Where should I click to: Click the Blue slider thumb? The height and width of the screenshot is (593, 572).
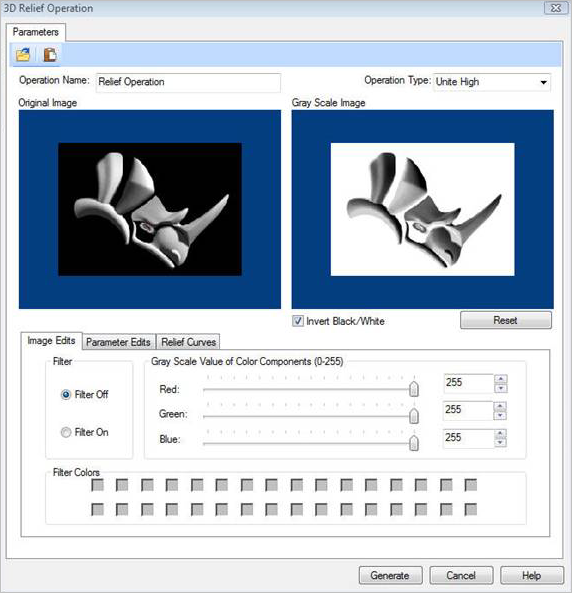point(414,443)
